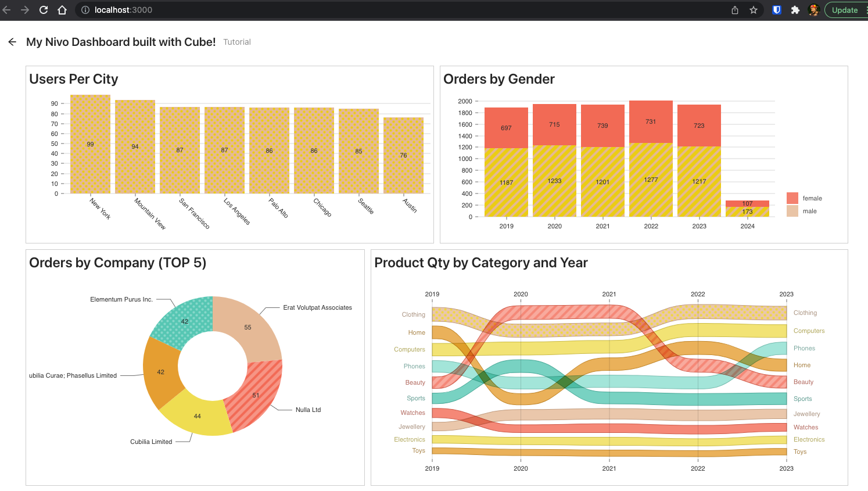Select the 2022 female bar segment
The image size is (868, 491).
point(651,122)
